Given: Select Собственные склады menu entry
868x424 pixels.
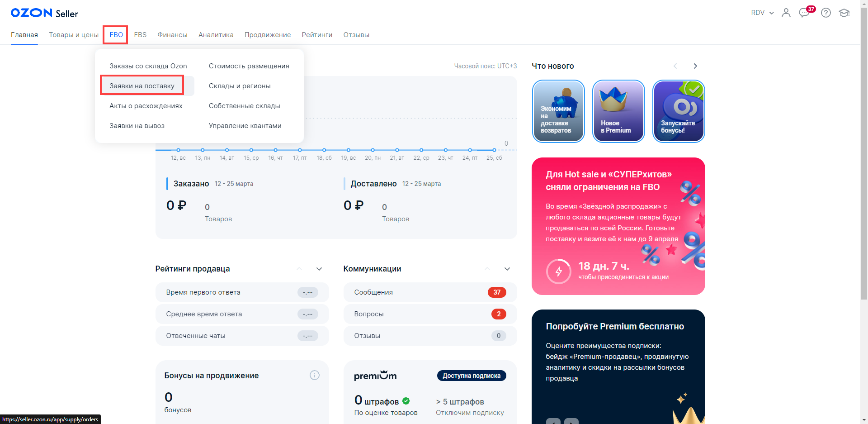Looking at the screenshot, I should 245,106.
